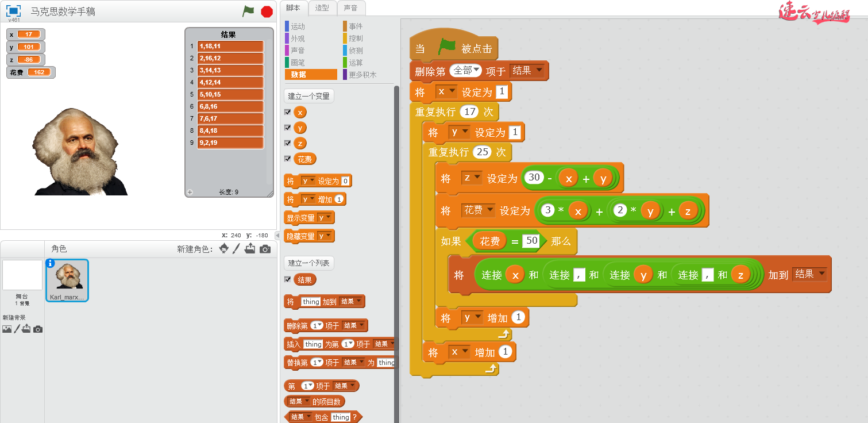Collapse the stage with the small triangle
This screenshot has height=423, width=868.
[x=277, y=236]
